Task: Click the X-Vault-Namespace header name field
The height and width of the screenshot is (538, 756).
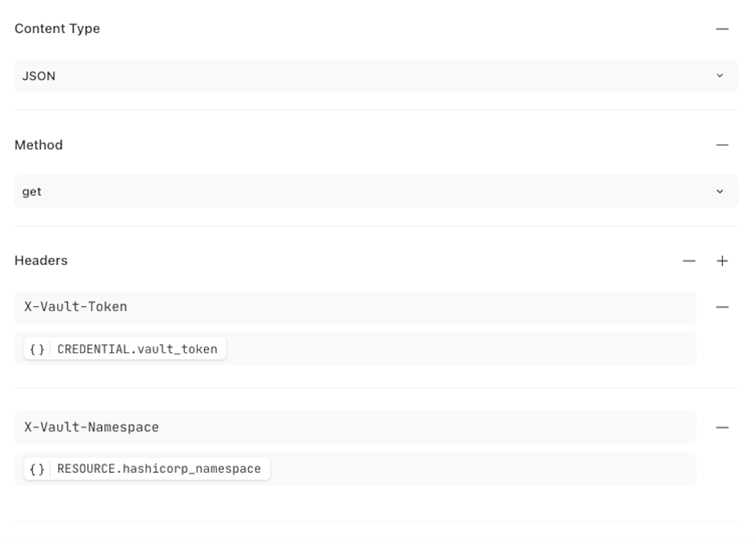Action: coord(355,427)
